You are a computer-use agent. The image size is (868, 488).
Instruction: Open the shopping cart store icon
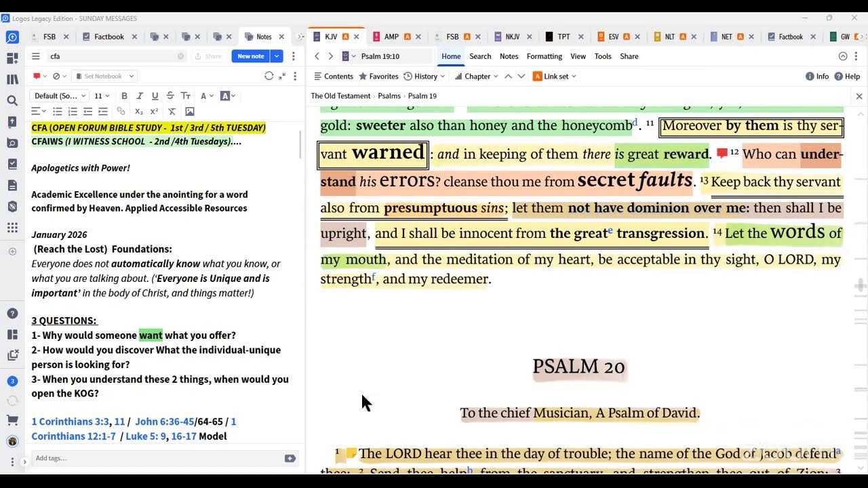click(12, 420)
